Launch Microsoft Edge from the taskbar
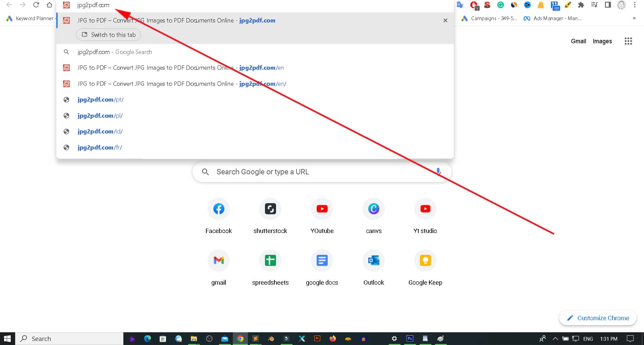The image size is (644, 345). pos(147,339)
